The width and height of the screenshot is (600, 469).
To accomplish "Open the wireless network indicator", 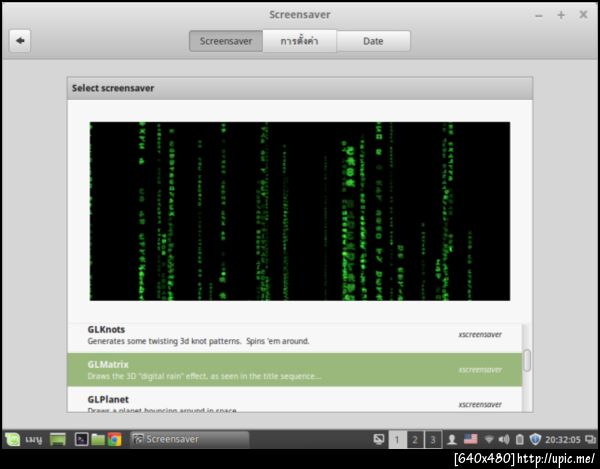I will [489, 440].
